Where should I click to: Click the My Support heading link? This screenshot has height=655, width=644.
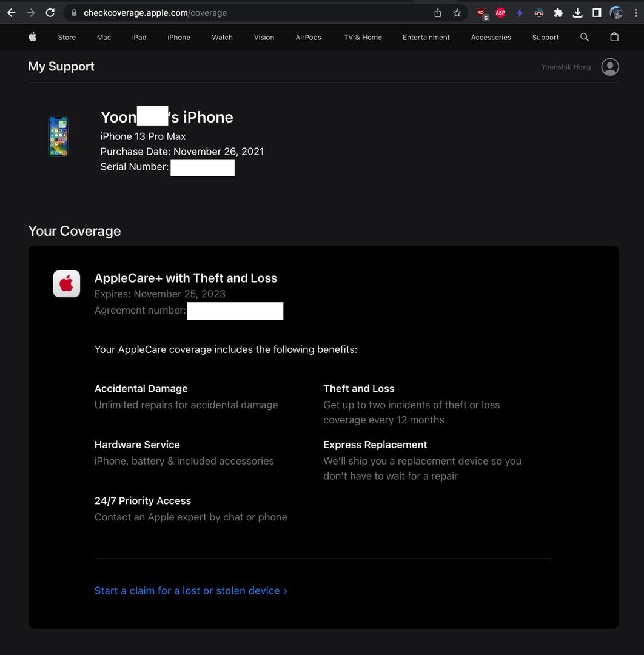coord(61,67)
